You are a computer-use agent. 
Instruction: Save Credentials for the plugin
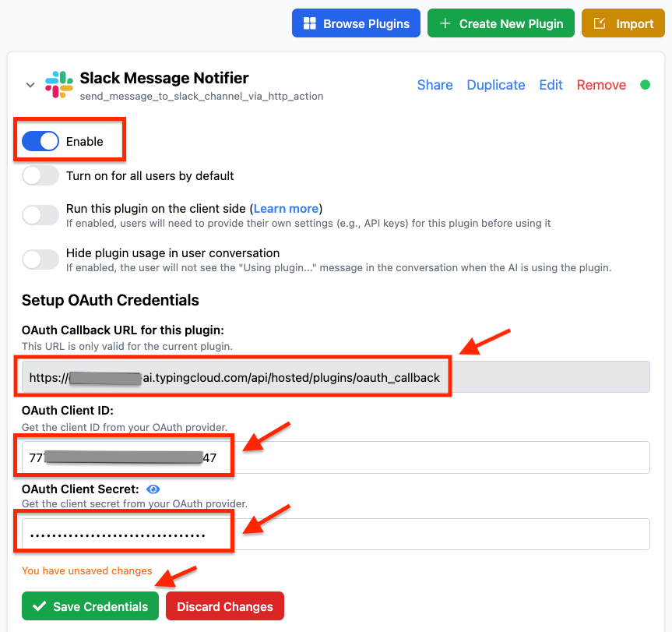click(x=90, y=606)
